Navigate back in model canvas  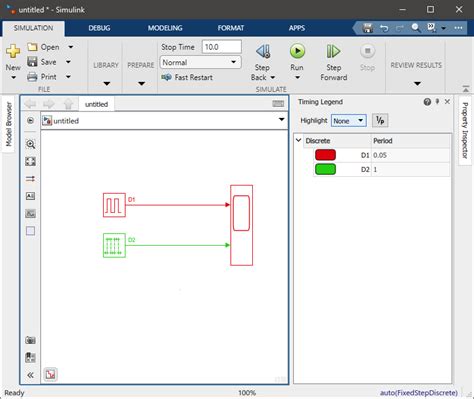coord(31,104)
